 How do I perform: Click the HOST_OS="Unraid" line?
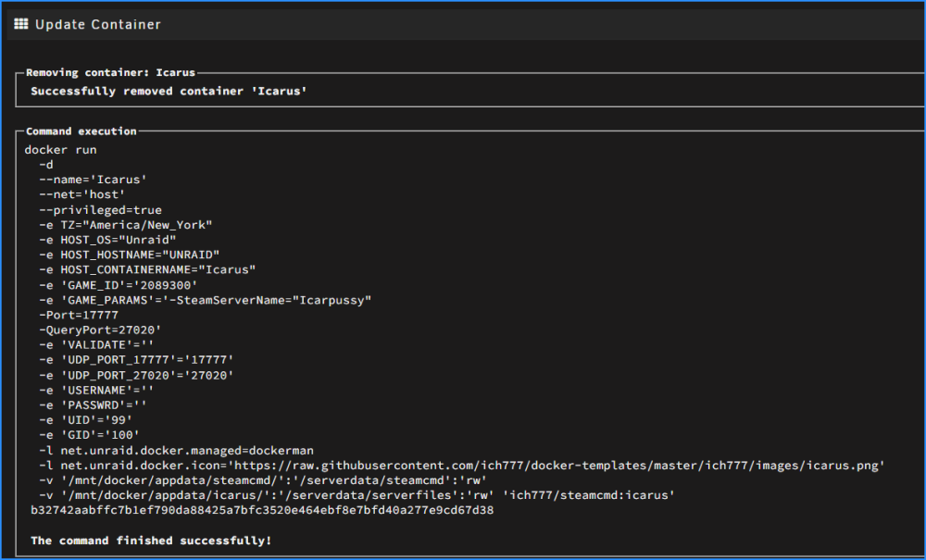click(107, 240)
